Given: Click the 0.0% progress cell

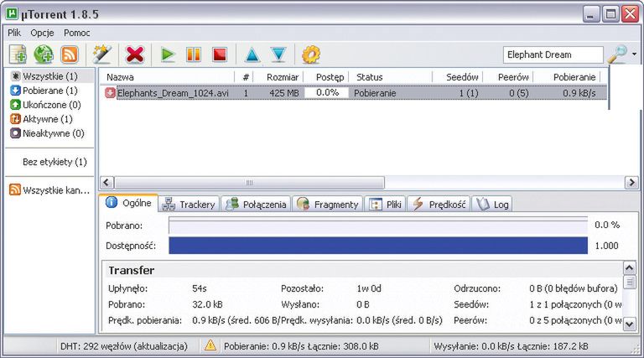Looking at the screenshot, I should pos(327,93).
